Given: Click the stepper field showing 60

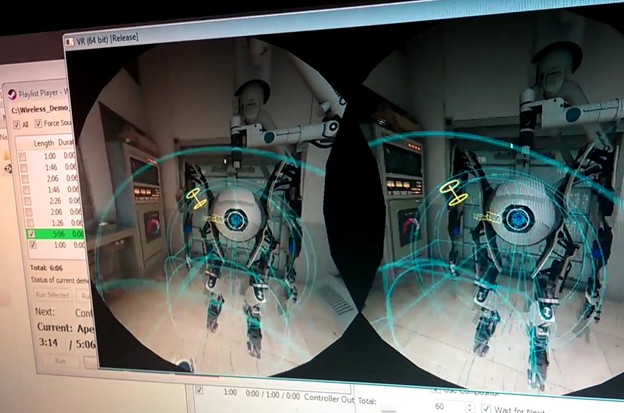Looking at the screenshot, I should (x=440, y=408).
